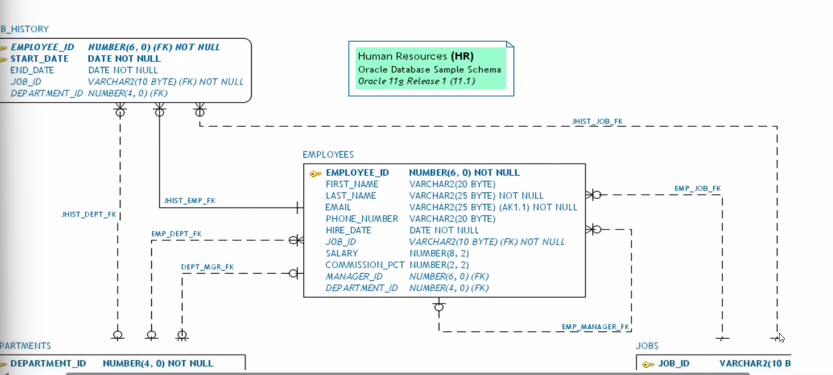Select the EMPLOYEE_ID column in JOB_HISTORY table

point(42,47)
